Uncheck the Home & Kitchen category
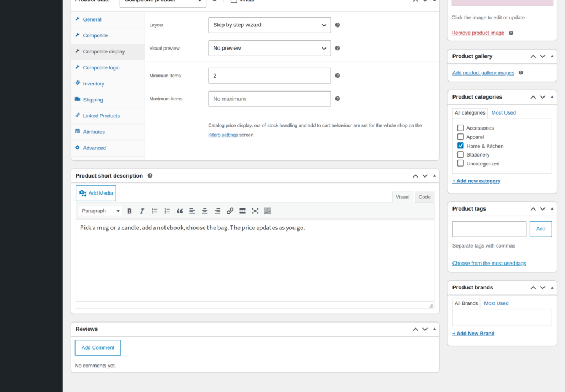 point(461,146)
